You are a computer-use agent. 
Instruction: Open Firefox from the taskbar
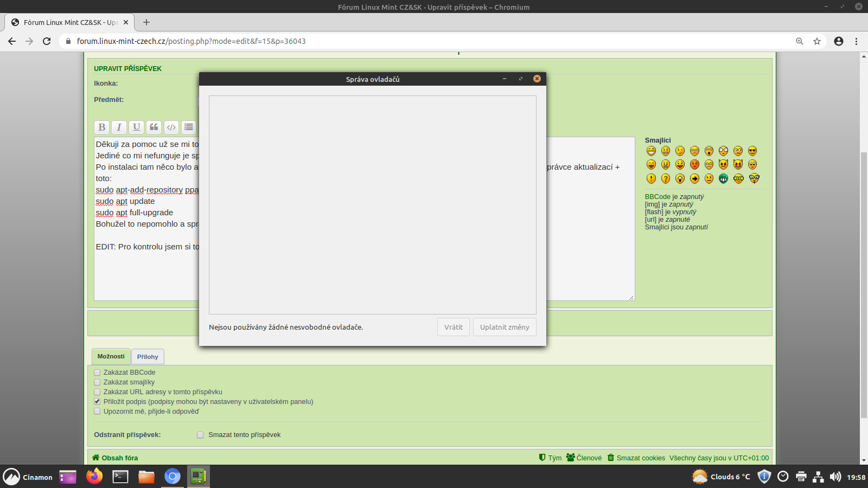pos(94,477)
